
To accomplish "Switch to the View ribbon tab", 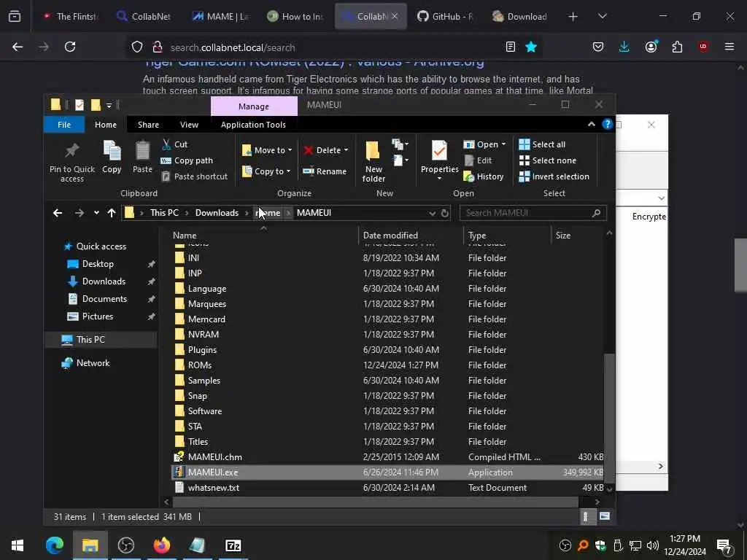I will click(189, 125).
